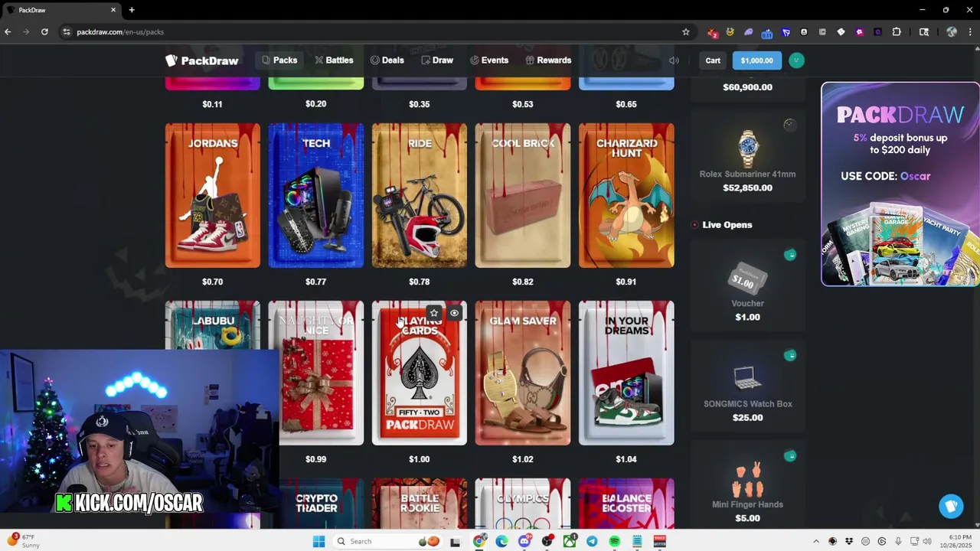Open the In Your Dreams pack

click(626, 373)
